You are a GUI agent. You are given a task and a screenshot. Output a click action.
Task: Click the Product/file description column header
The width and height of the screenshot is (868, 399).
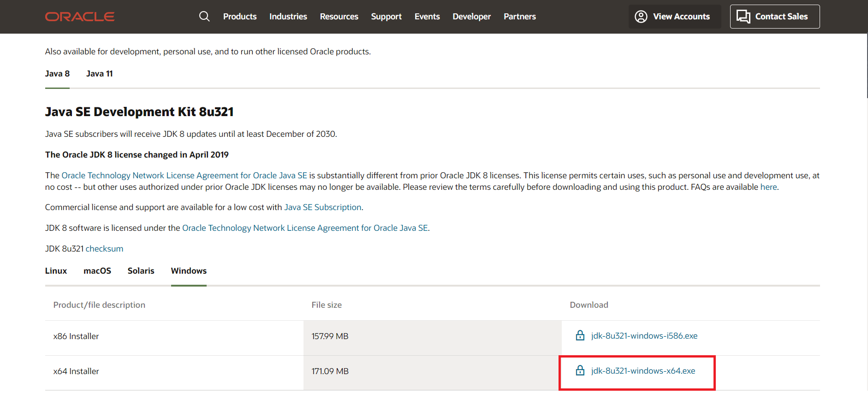(99, 305)
